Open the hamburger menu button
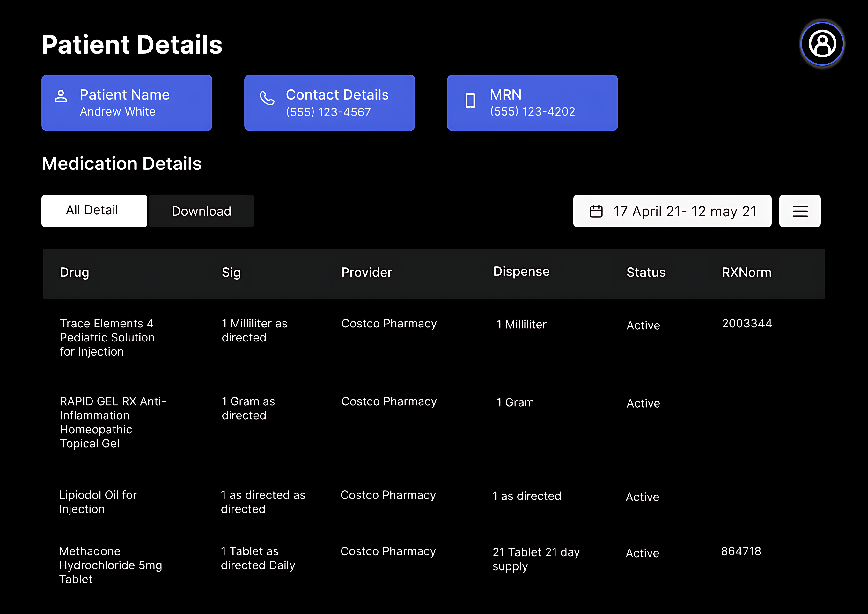Image resolution: width=868 pixels, height=614 pixels. [x=800, y=211]
